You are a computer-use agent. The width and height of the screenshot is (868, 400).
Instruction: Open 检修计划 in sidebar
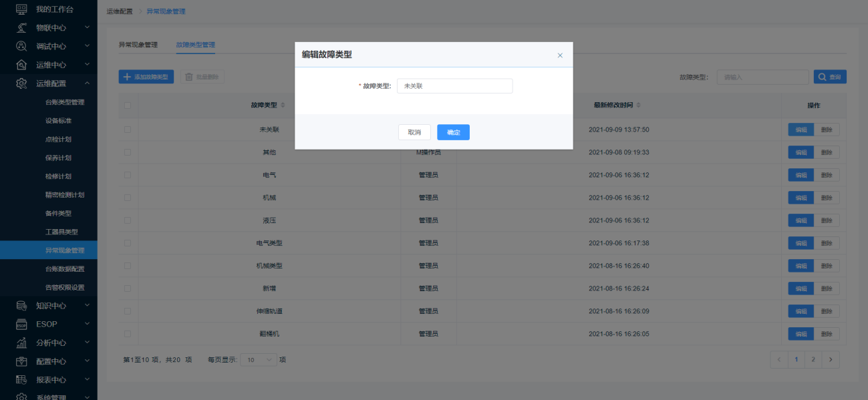click(x=58, y=176)
